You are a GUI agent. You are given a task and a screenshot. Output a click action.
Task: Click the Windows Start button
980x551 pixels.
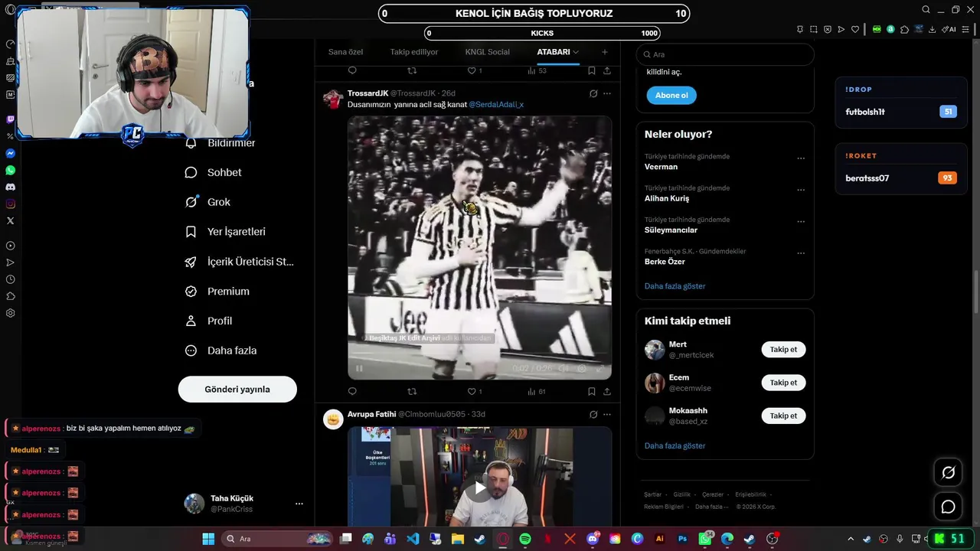click(208, 539)
